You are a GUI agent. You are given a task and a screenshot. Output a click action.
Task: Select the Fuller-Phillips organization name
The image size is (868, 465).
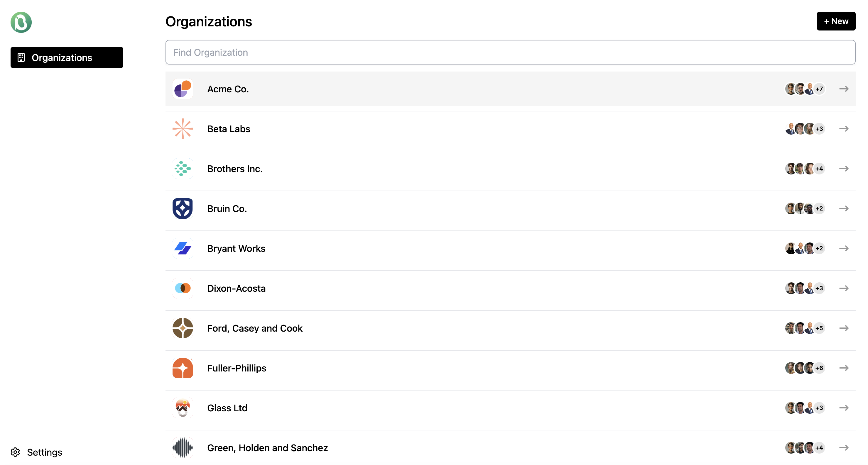[x=237, y=368]
